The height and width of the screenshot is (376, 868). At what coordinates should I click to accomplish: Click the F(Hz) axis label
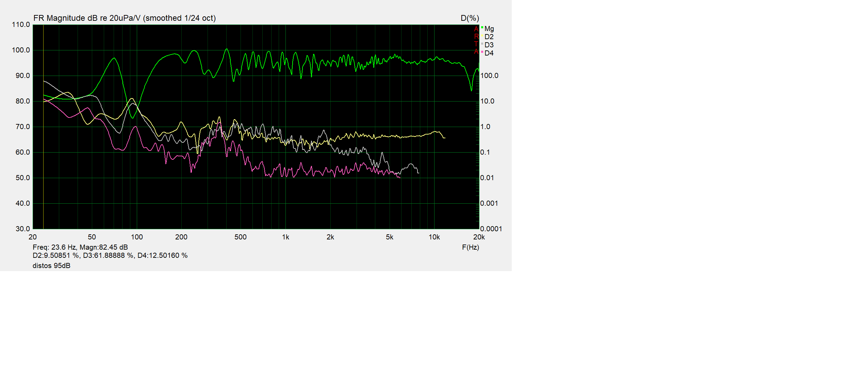(x=470, y=247)
